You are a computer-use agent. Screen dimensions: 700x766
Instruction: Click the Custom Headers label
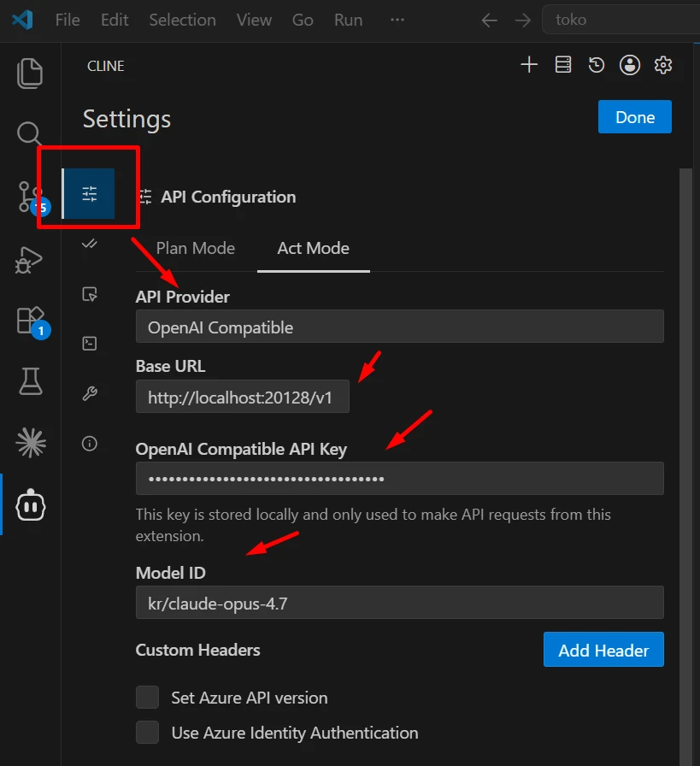[197, 651]
